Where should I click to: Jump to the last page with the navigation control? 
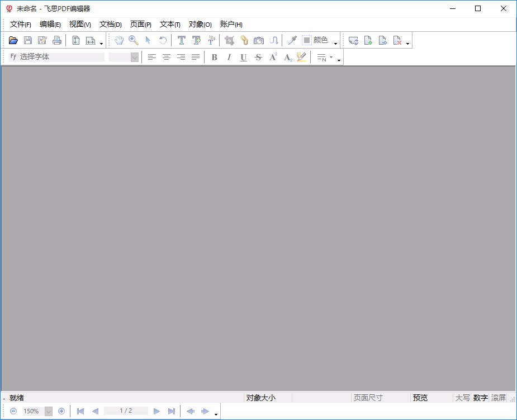point(172,411)
